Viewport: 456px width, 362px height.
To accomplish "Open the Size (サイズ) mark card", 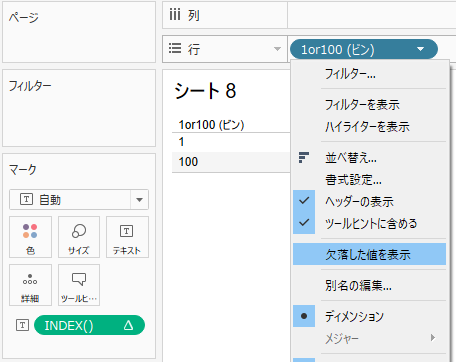I will pyautogui.click(x=79, y=237).
